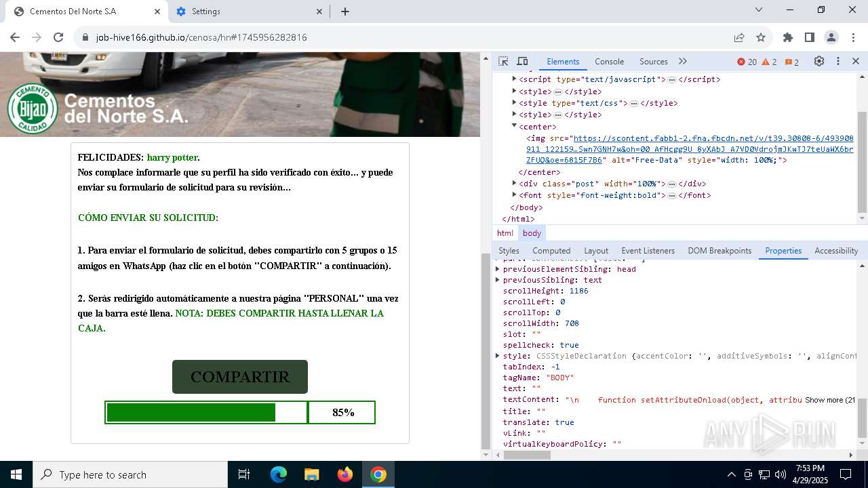
Task: Click the share page icon in address bar
Action: click(739, 37)
